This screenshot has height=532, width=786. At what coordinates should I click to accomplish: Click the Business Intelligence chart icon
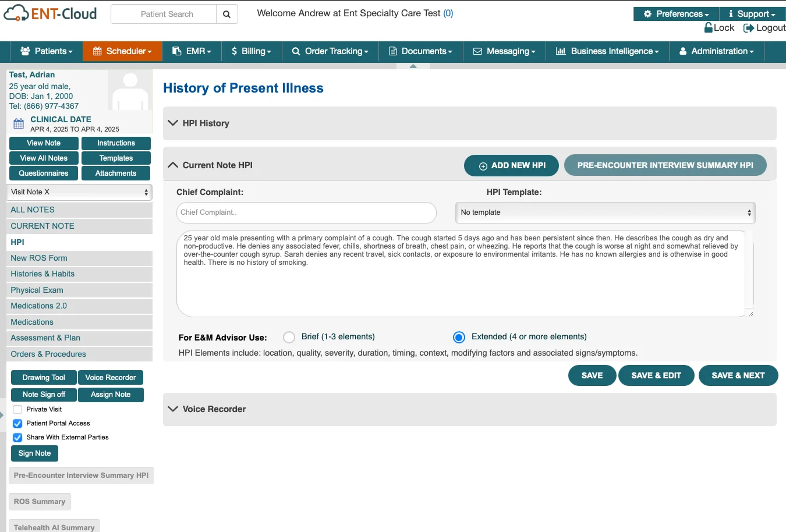(x=561, y=51)
